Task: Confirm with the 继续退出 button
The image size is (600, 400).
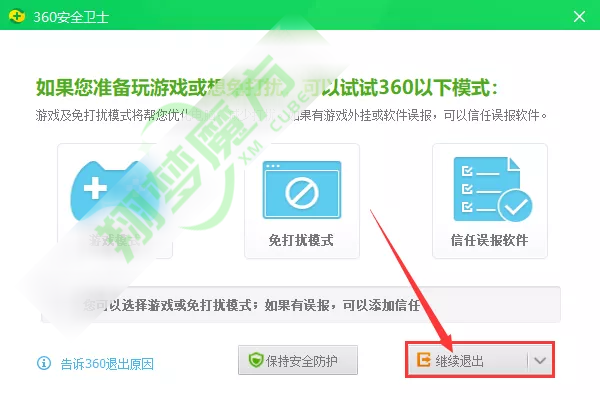Action: [x=467, y=360]
